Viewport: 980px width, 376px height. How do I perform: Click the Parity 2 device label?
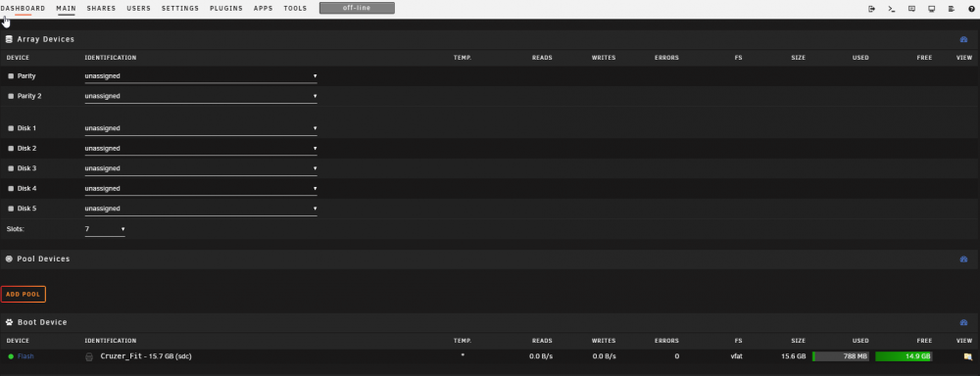pos(29,96)
